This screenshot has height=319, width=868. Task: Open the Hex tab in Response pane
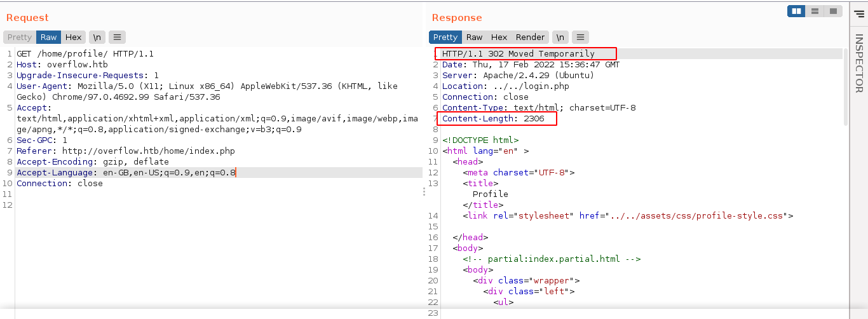(499, 37)
